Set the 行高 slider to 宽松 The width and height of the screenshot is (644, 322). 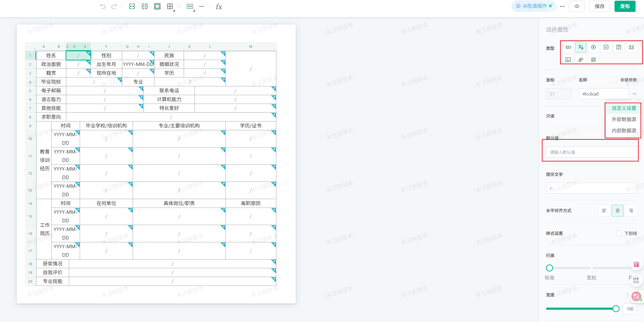coord(591,268)
